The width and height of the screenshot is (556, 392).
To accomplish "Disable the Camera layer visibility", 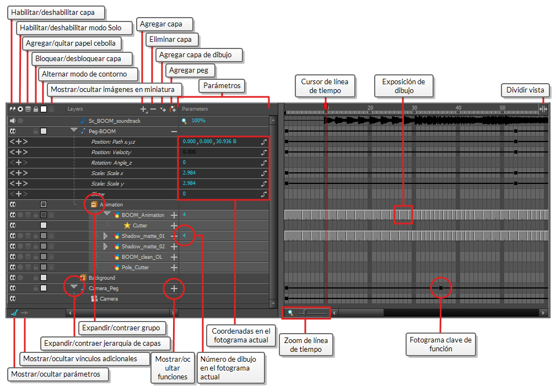I will [x=13, y=298].
